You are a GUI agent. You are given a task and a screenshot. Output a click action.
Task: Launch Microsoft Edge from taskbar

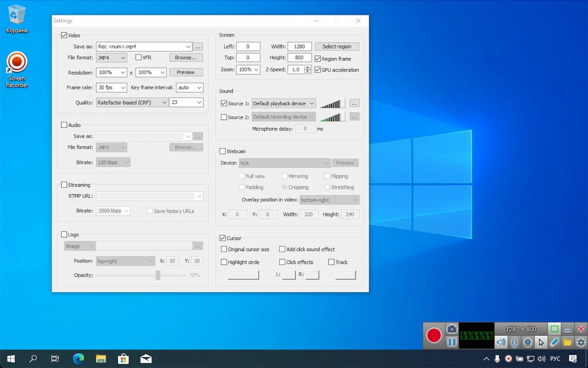point(78,359)
